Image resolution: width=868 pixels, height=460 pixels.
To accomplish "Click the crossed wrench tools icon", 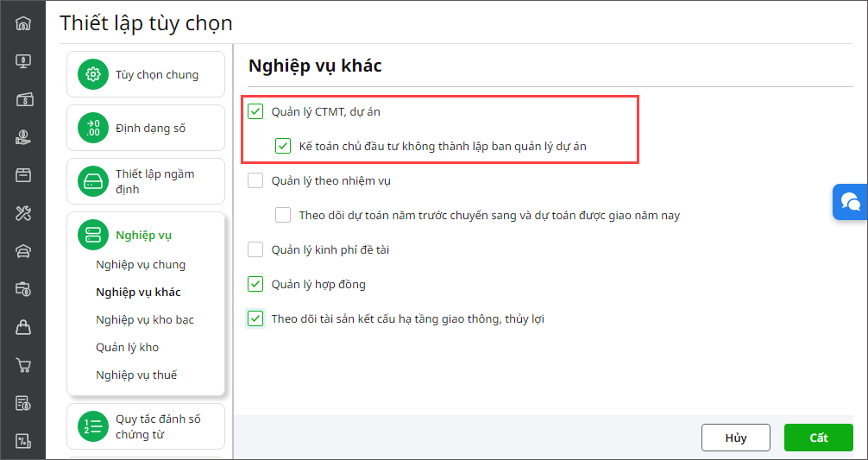I will click(22, 213).
